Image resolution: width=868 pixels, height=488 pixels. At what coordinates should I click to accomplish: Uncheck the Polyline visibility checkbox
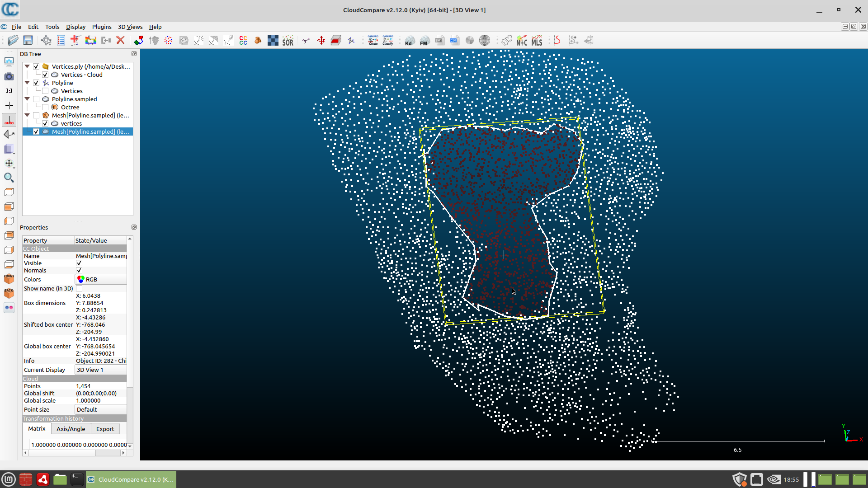tap(36, 83)
